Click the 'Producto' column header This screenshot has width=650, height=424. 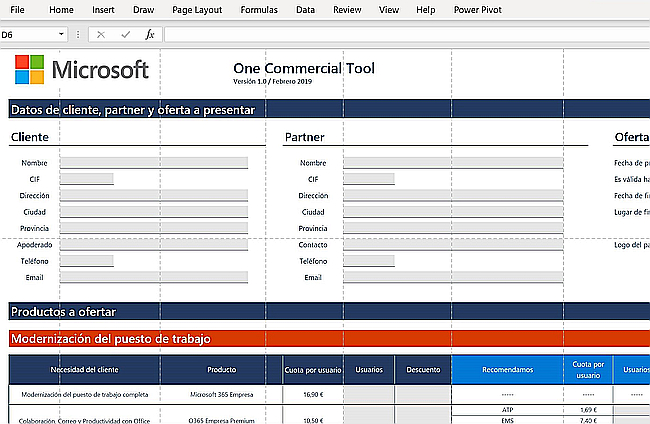(222, 369)
